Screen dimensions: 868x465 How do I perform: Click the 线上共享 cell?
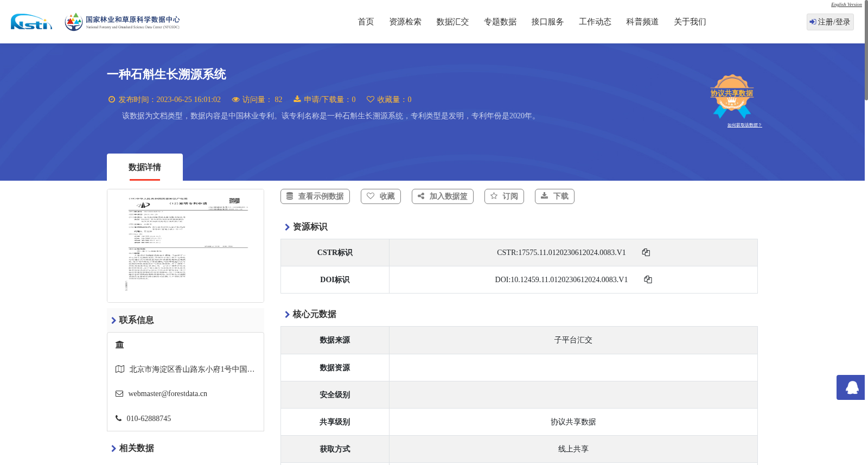[573, 449]
